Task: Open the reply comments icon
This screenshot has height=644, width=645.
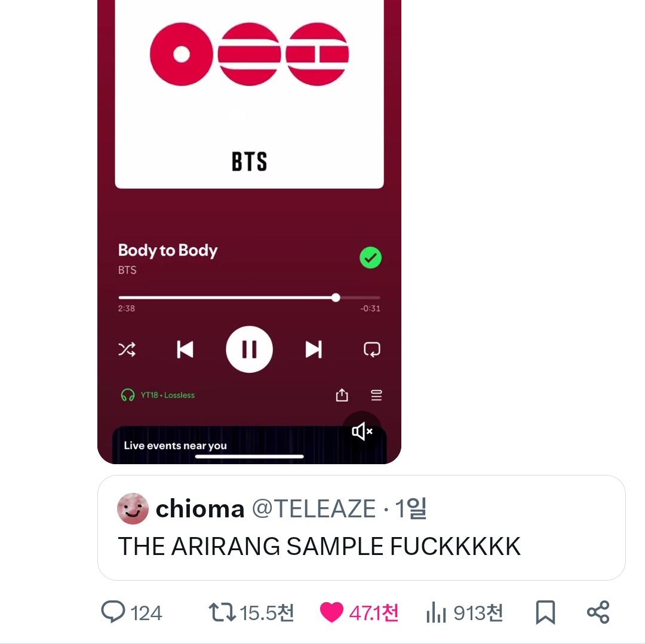Action: click(113, 612)
